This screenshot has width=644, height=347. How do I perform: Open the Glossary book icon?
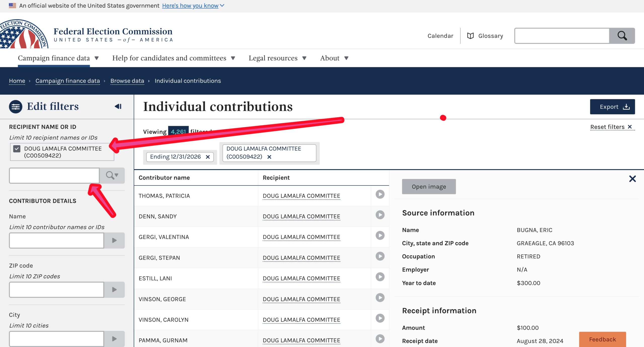[x=470, y=36]
